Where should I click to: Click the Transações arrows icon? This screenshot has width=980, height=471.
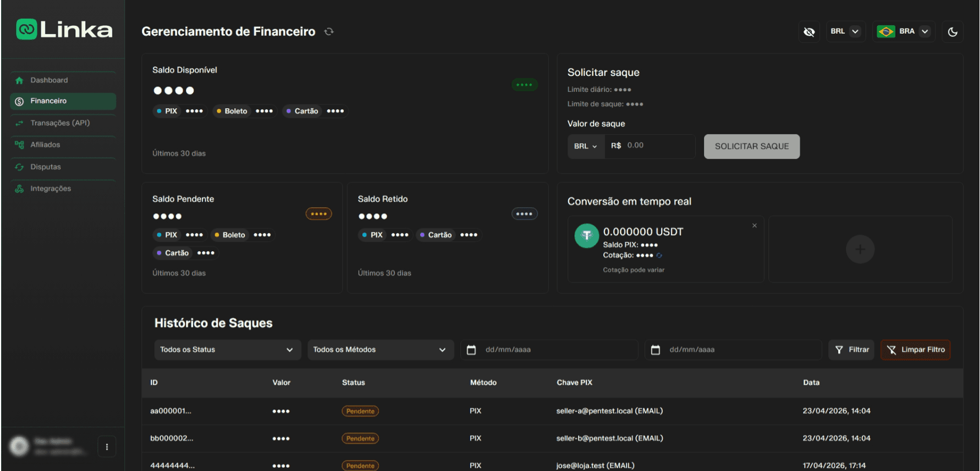point(19,123)
